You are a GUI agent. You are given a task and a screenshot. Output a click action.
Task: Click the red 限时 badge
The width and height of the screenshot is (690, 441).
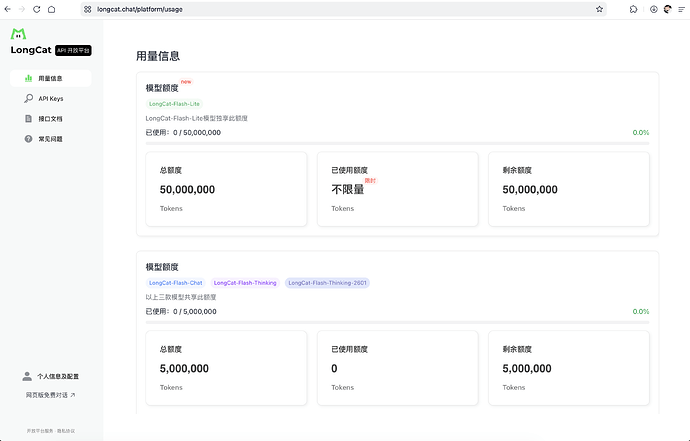click(371, 180)
